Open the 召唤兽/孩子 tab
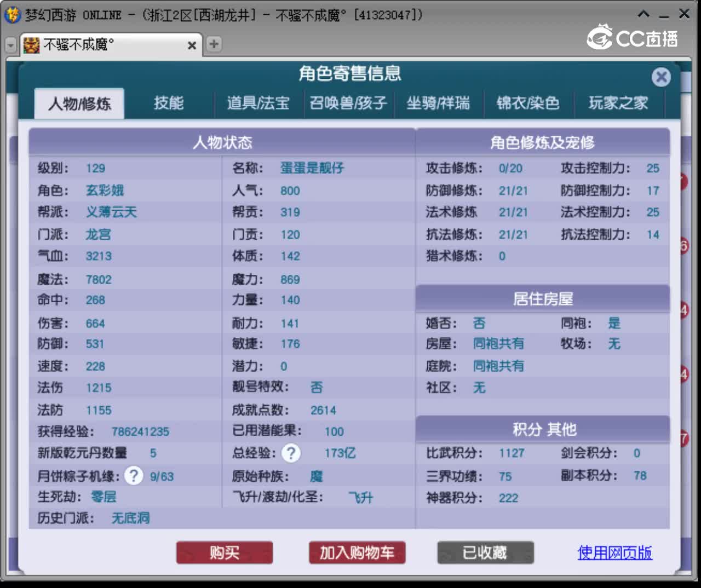The image size is (701, 588). pos(348,103)
